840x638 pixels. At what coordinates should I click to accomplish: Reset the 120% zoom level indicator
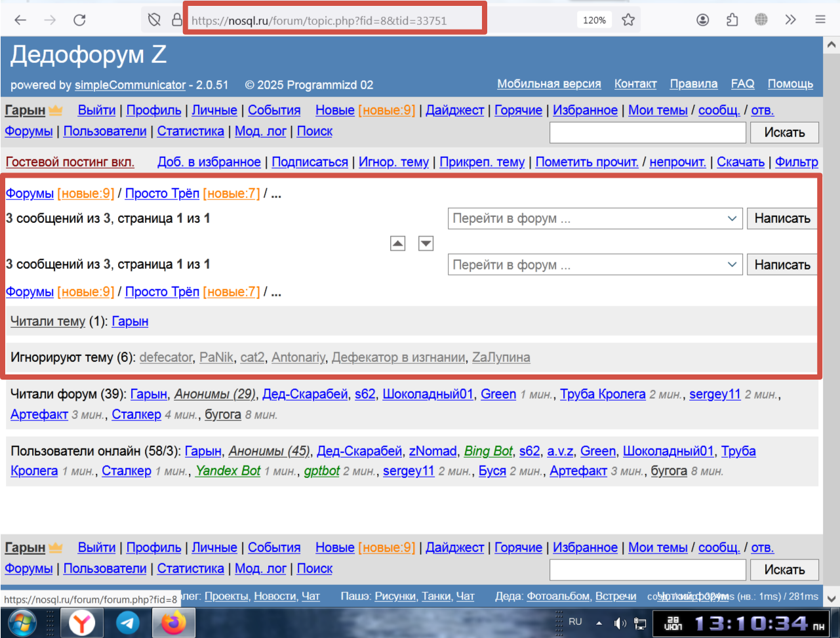pyautogui.click(x=594, y=20)
